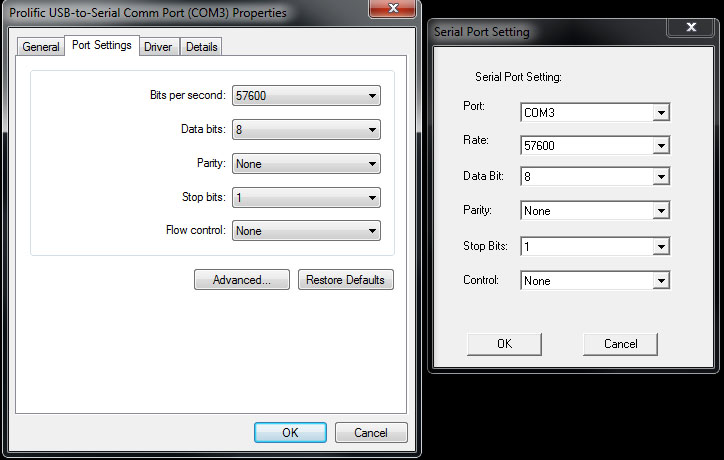Viewport: 724px width, 460px height.
Task: Click the 'Flow control:' label
Action: tap(196, 230)
